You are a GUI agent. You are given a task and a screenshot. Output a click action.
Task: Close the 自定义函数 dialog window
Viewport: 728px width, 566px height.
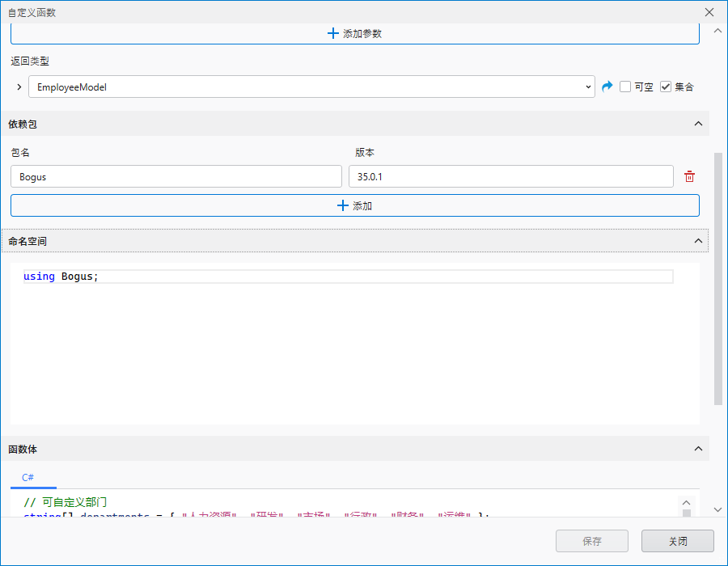pyautogui.click(x=709, y=12)
